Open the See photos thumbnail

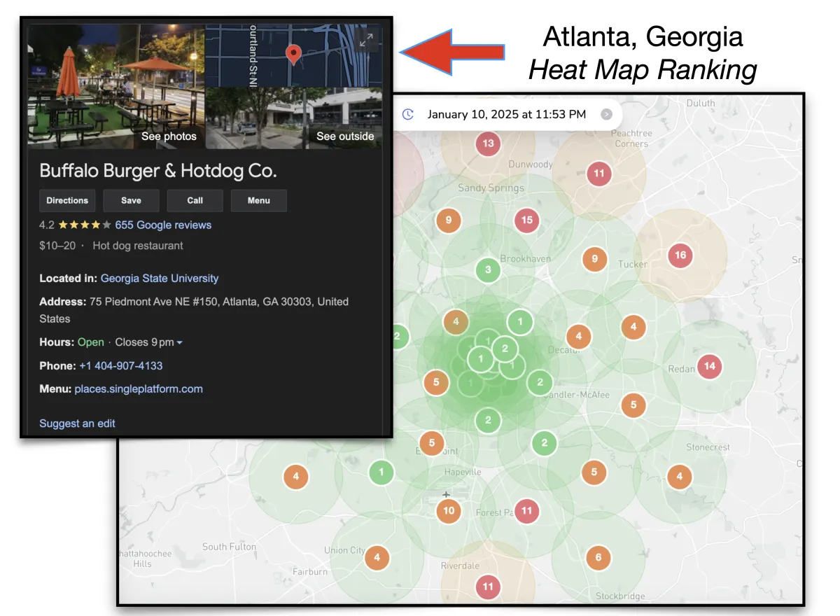point(116,87)
